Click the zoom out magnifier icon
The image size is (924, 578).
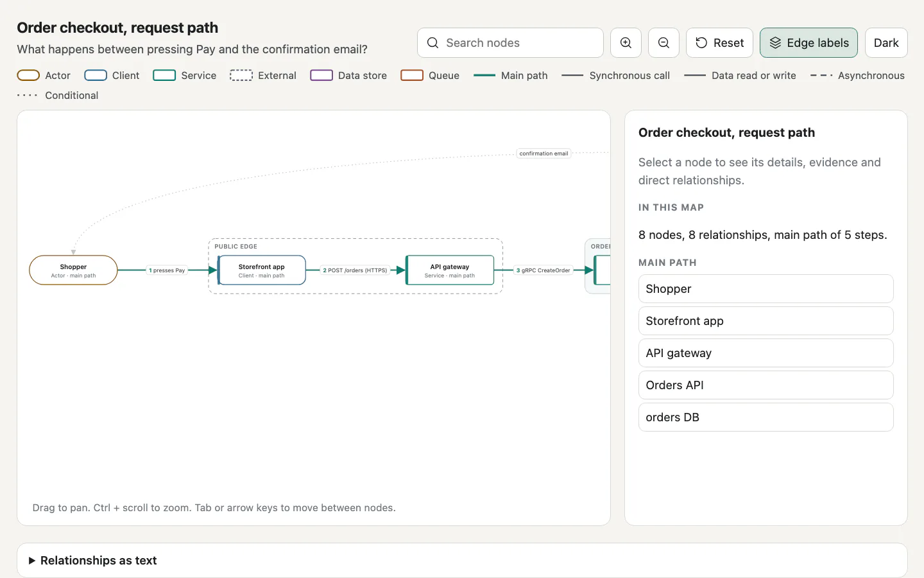tap(663, 43)
